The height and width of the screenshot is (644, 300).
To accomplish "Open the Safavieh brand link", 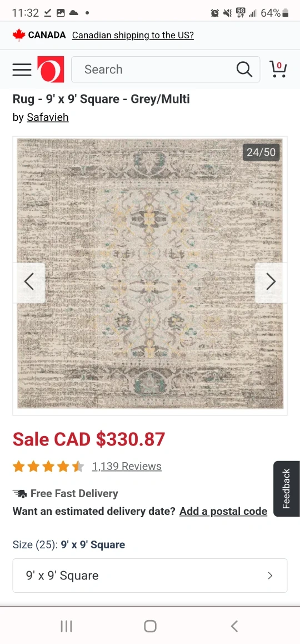I will point(48,117).
